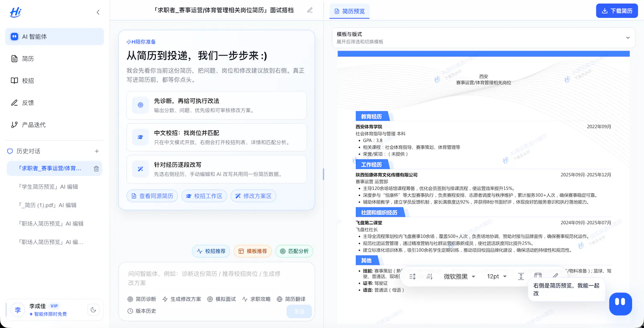The image size is (644, 328).
Task: Click the 发送 send button
Action: point(299,311)
